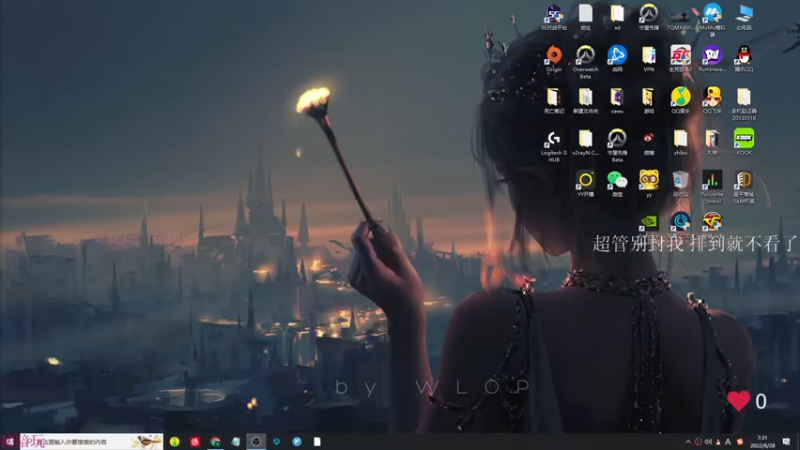Open the blue circular shortcut beside NVIDIA
The image size is (800, 450).
tap(680, 222)
